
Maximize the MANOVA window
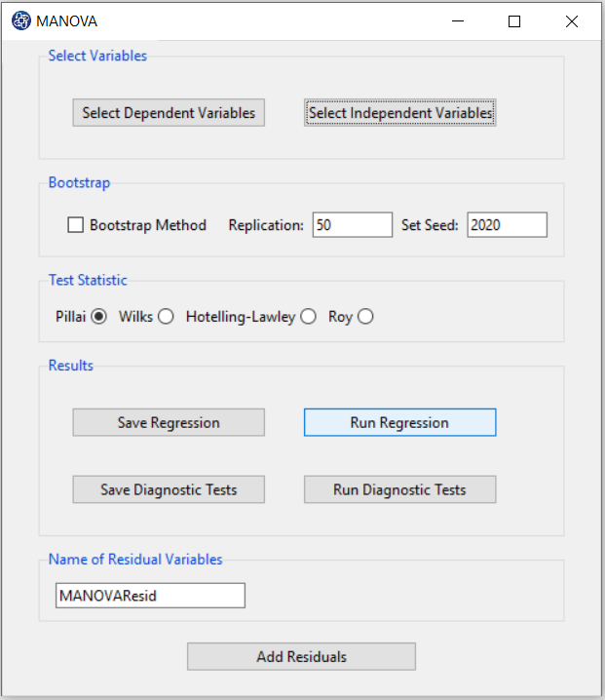click(514, 21)
